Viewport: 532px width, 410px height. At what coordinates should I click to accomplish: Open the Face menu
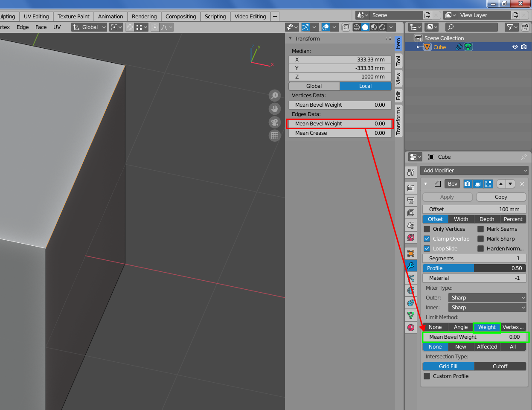pos(41,27)
